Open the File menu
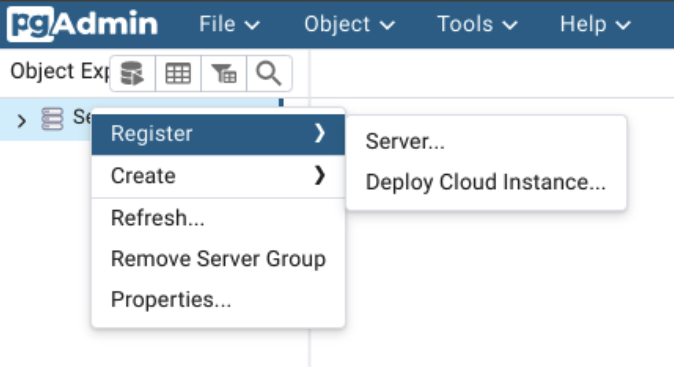Image resolution: width=674 pixels, height=367 pixels. (230, 24)
